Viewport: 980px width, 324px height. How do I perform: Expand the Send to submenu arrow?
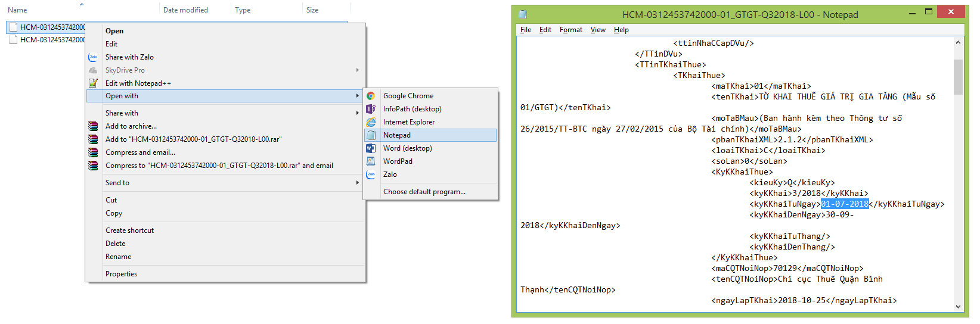pos(358,183)
